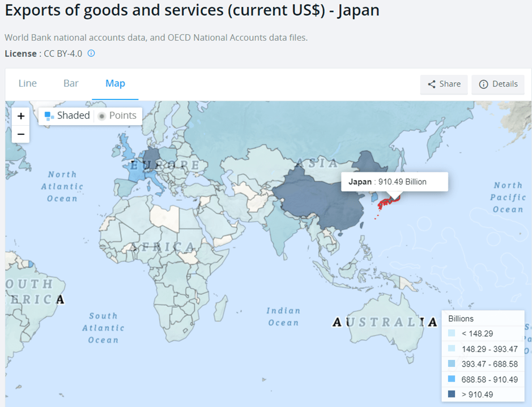Image resolution: width=532 pixels, height=407 pixels.
Task: Click the license info circle icon
Action: 91,54
